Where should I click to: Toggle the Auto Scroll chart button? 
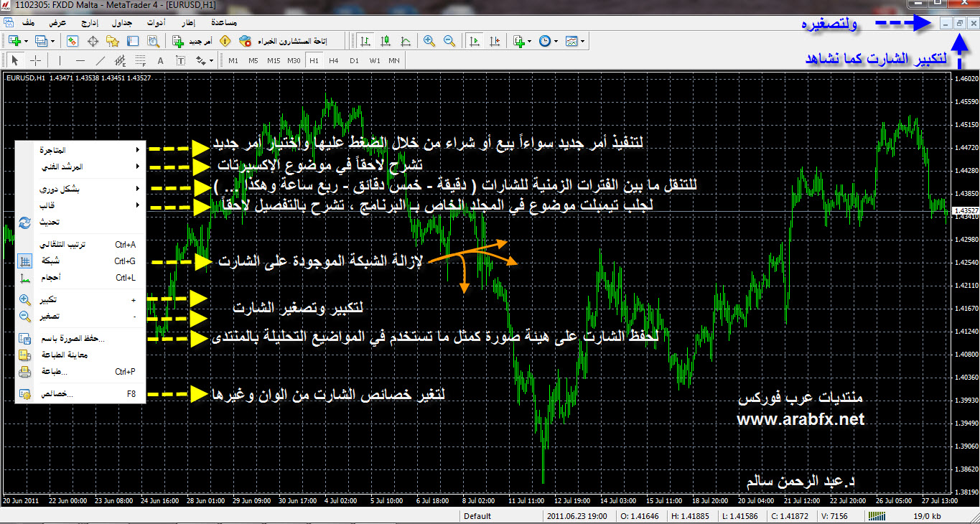click(475, 41)
